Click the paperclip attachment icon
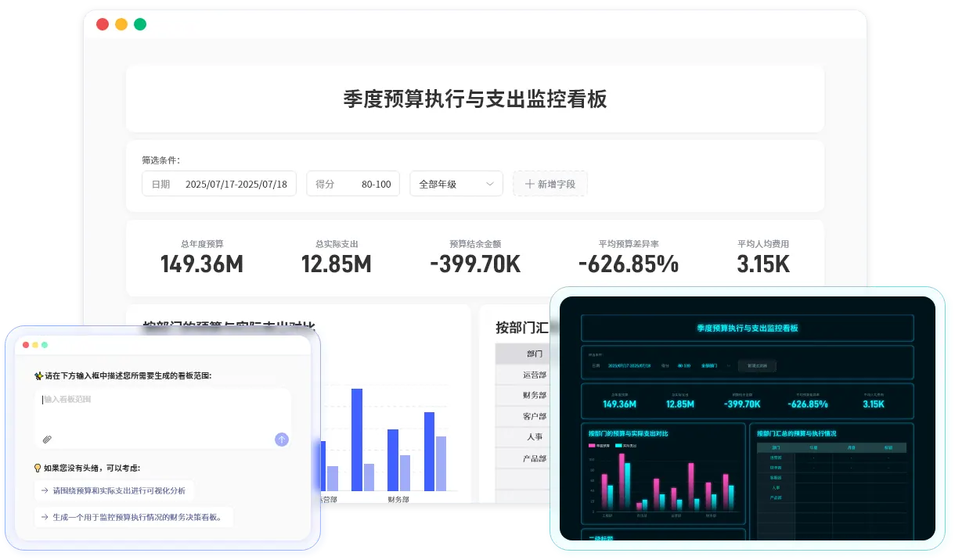This screenshot has height=560, width=955. (x=47, y=439)
